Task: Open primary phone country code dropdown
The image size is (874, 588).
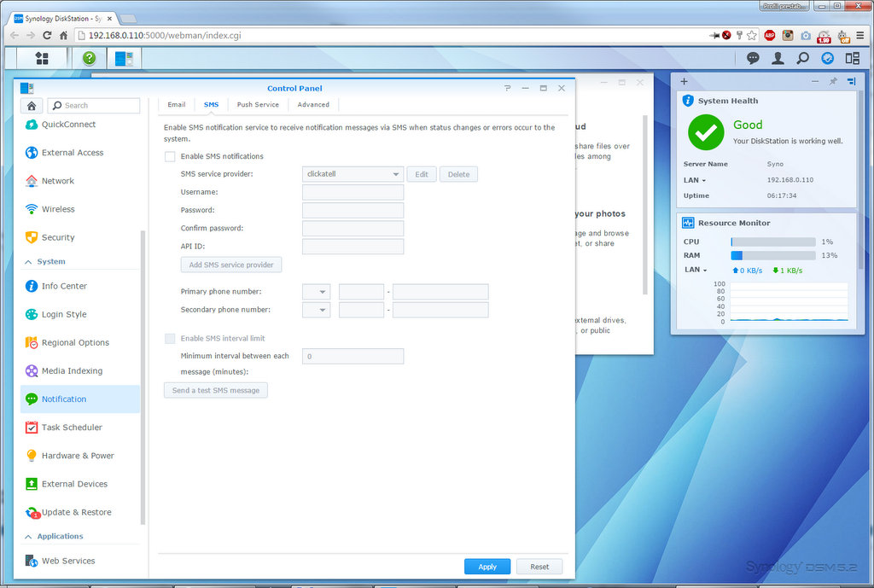Action: 316,292
